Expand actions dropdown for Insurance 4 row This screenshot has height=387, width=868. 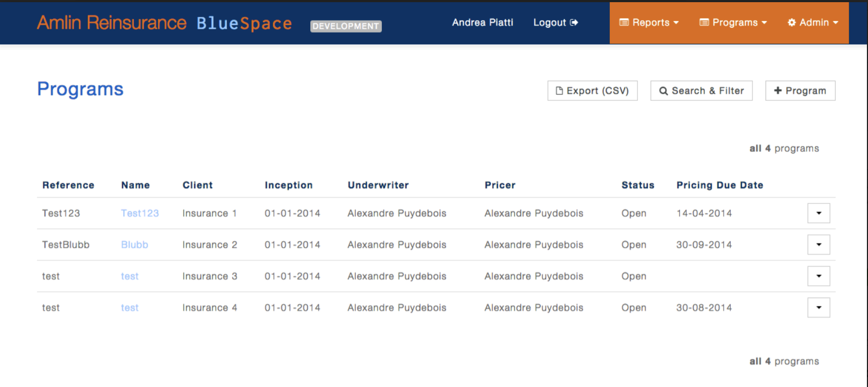pos(819,307)
